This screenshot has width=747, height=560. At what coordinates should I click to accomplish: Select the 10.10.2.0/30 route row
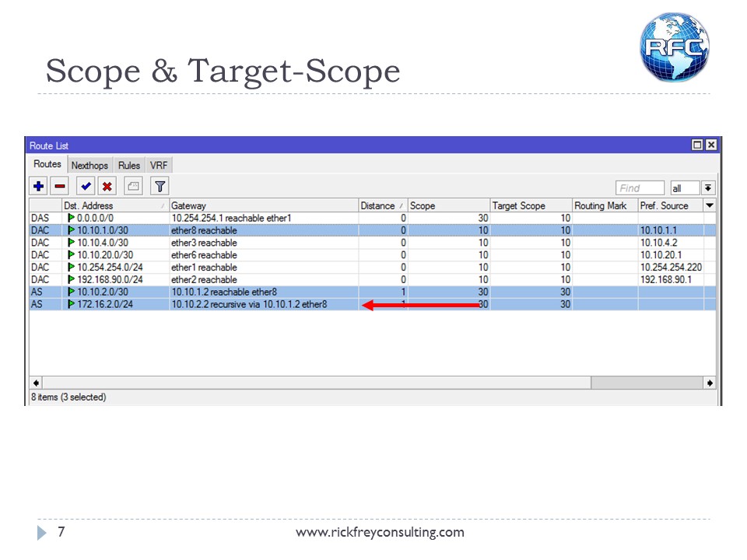373,292
